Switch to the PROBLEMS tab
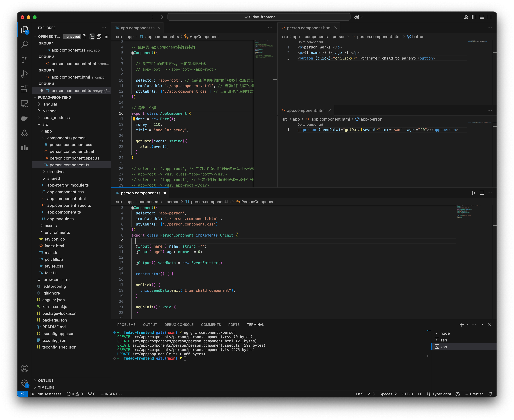The image size is (514, 420). [126, 324]
